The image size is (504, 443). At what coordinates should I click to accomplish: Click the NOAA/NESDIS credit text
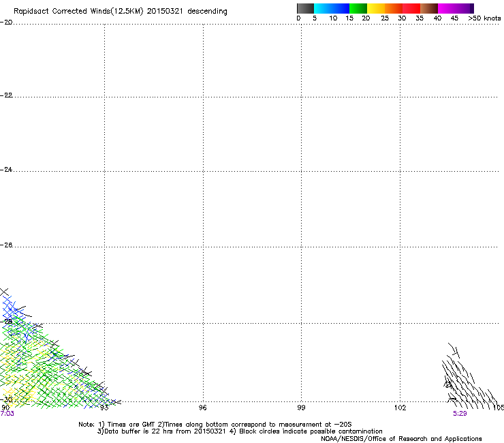coord(401,439)
